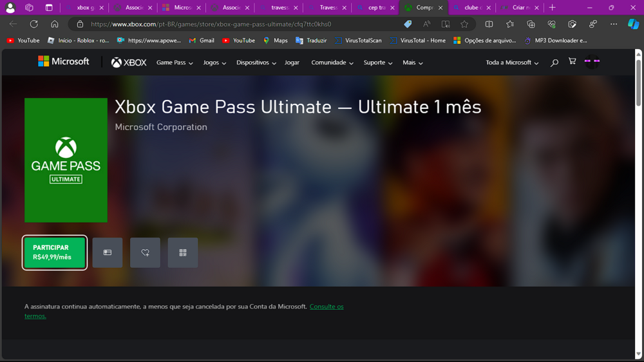The image size is (644, 362).
Task: Open the Toda a Microsoft dropdown
Action: coord(512,63)
